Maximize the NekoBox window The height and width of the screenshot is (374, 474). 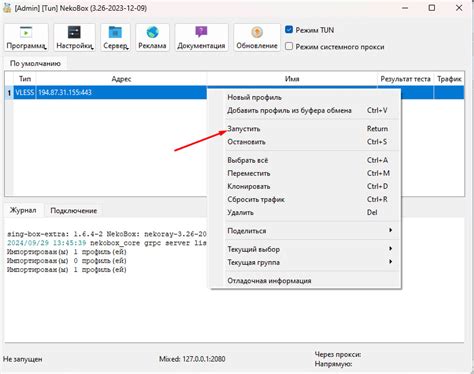(432, 8)
